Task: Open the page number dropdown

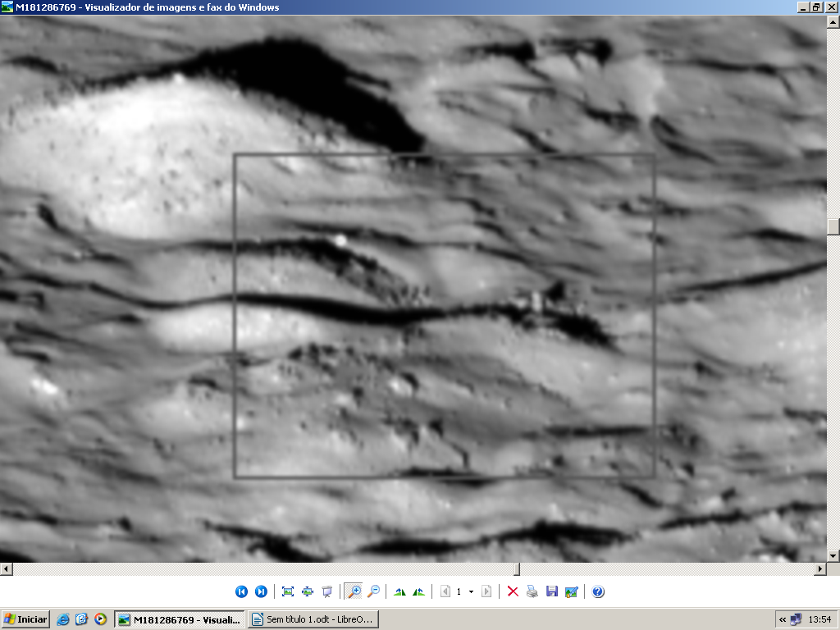Action: point(471,591)
